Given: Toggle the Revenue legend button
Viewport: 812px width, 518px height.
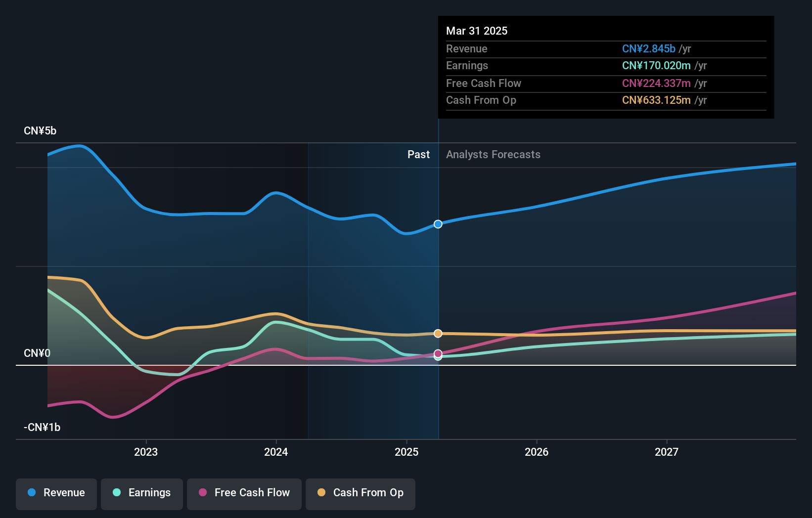Looking at the screenshot, I should (56, 494).
